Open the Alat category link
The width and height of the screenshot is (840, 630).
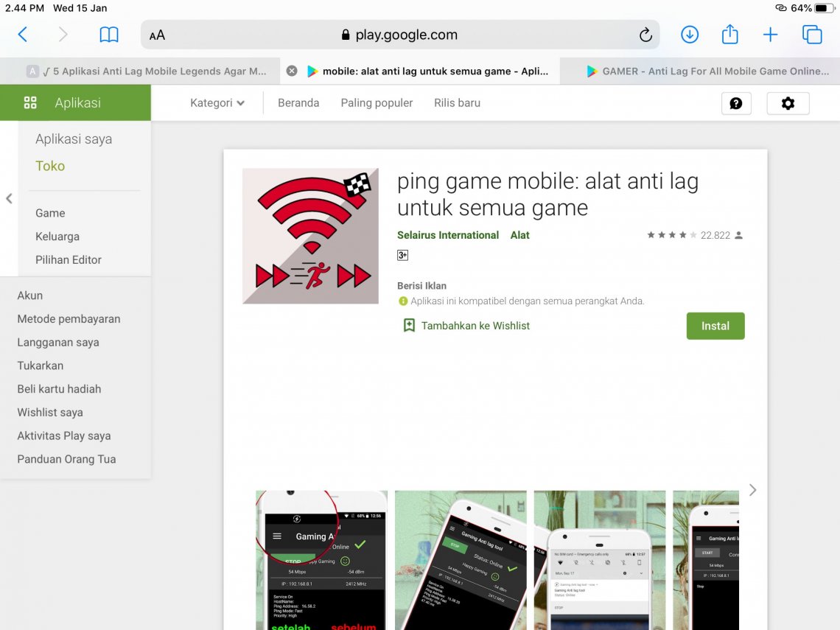pyautogui.click(x=519, y=235)
